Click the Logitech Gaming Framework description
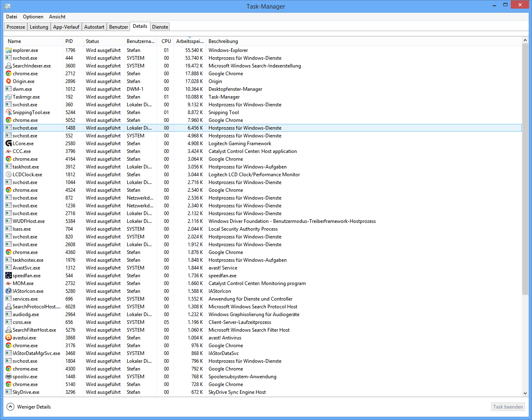The image size is (532, 420). [x=240, y=144]
